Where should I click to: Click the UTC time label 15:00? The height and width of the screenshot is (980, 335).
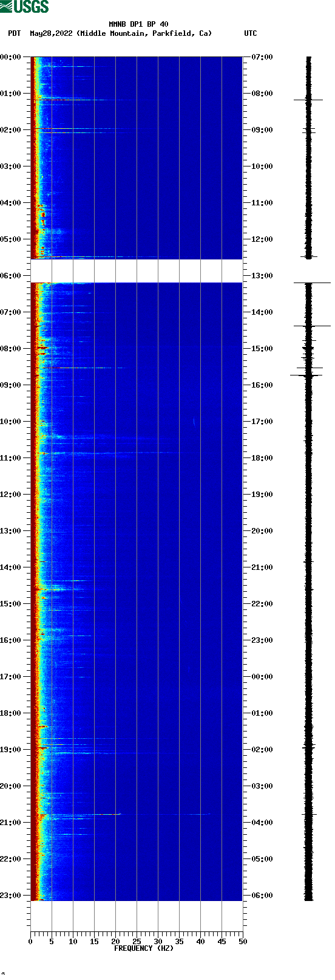coord(262,349)
